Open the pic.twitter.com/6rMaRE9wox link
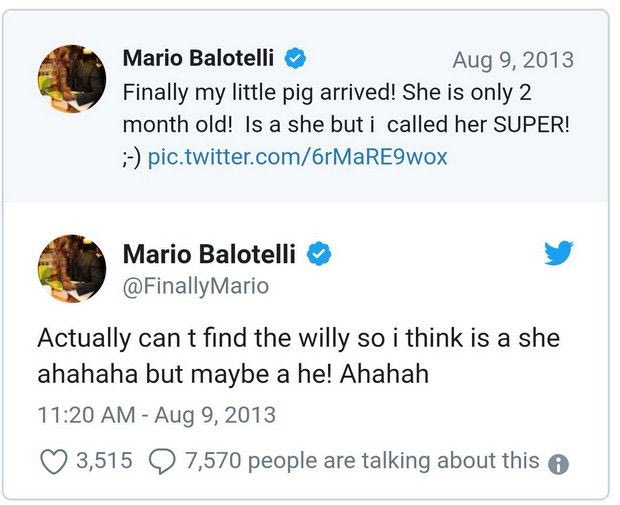Viewport: 620px width, 505px height. 297,157
